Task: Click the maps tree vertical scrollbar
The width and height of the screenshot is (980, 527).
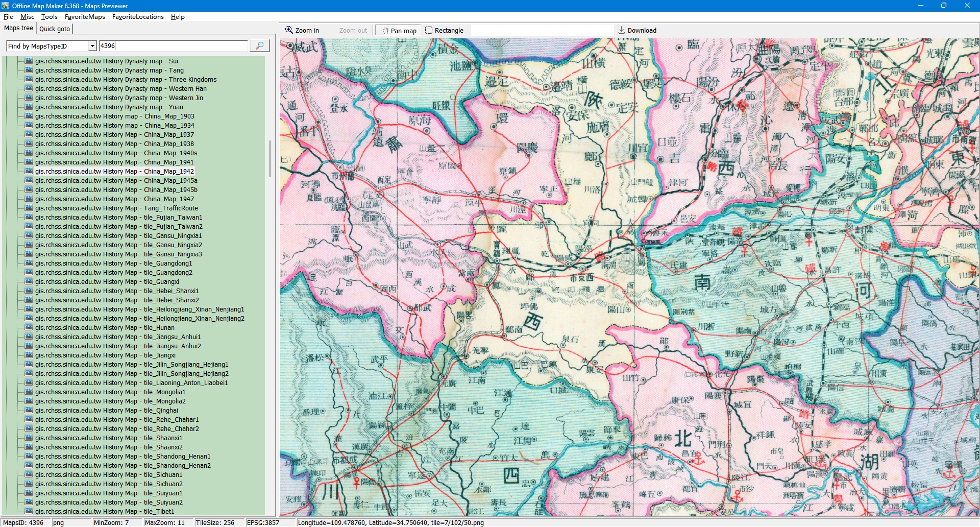Action: click(270, 158)
